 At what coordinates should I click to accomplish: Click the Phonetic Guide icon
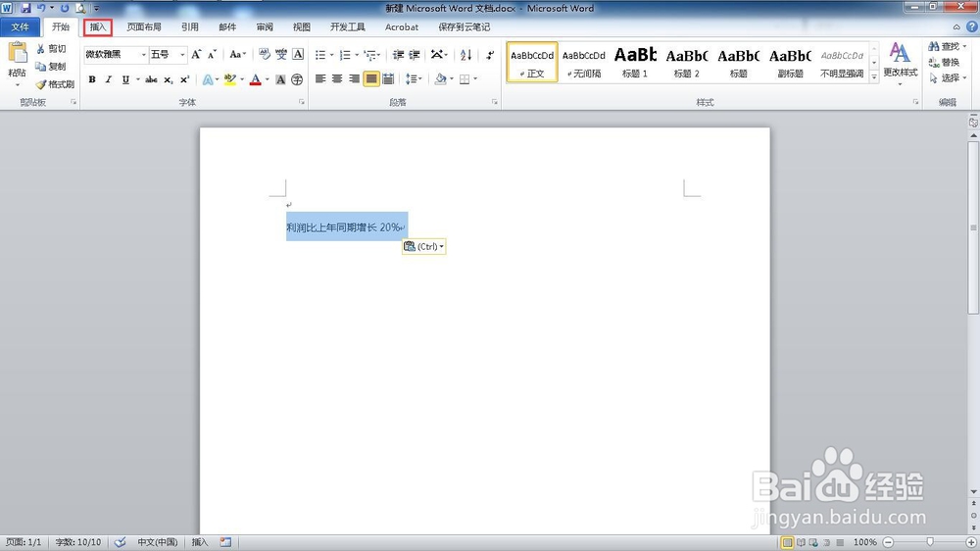point(281,54)
